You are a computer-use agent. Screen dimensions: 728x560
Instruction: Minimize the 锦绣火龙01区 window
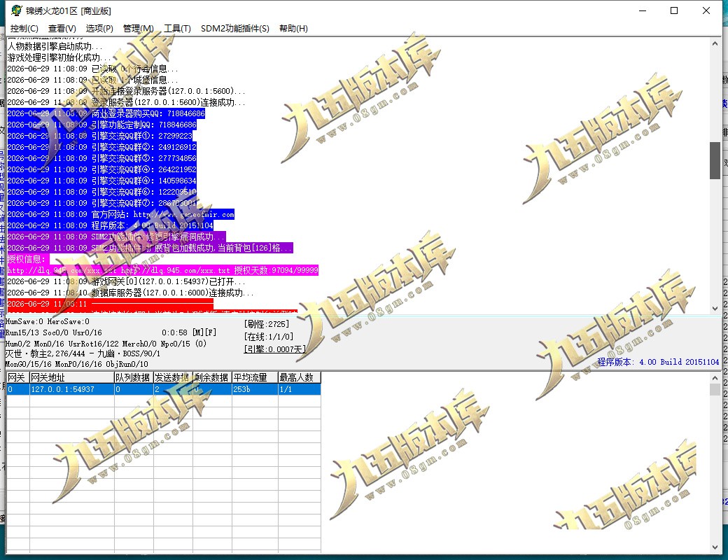(643, 10)
